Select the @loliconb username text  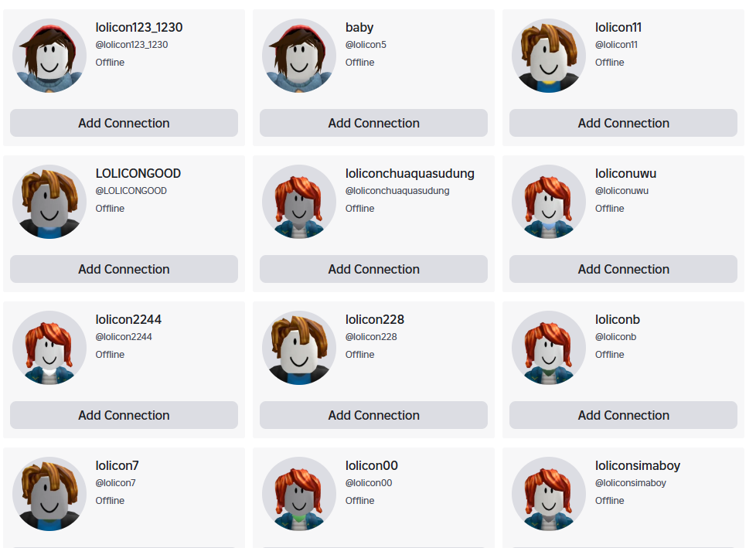click(x=615, y=337)
